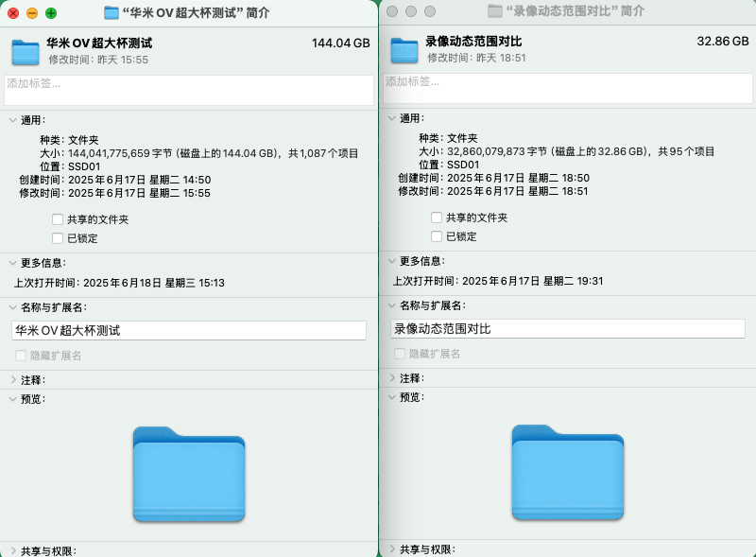Collapse 更多信息 section in 录像动态范围对比 window
The image size is (756, 557).
392,261
